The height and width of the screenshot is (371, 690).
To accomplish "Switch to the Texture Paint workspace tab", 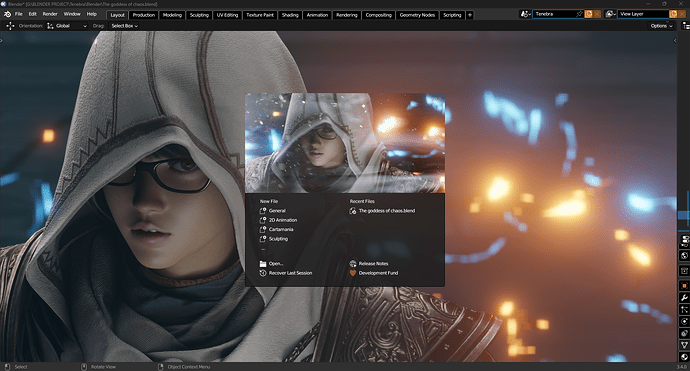I will [x=260, y=15].
